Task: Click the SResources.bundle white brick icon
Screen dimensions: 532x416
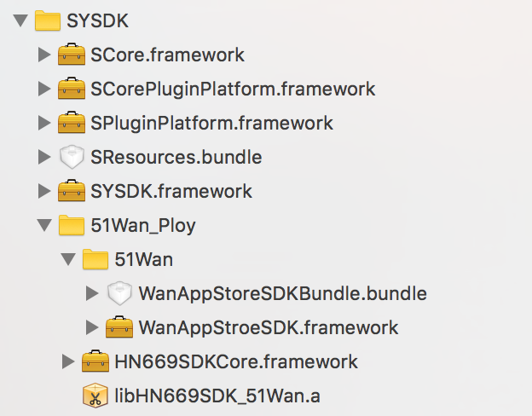Action: pyautogui.click(x=72, y=157)
